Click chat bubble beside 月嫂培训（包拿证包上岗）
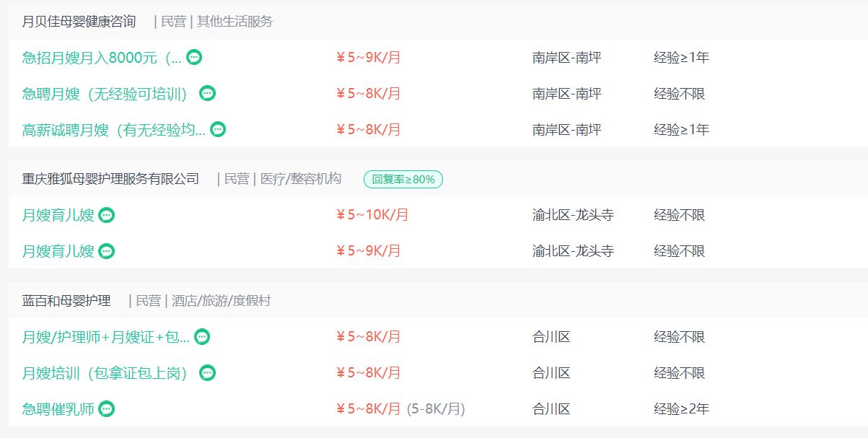868x438 pixels. (208, 373)
